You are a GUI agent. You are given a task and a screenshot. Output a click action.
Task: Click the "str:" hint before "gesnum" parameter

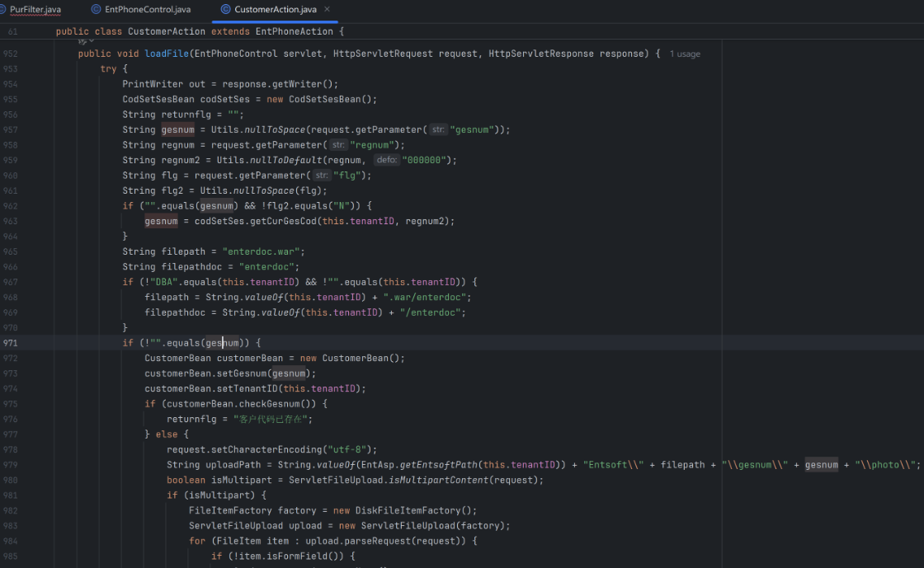click(x=438, y=129)
